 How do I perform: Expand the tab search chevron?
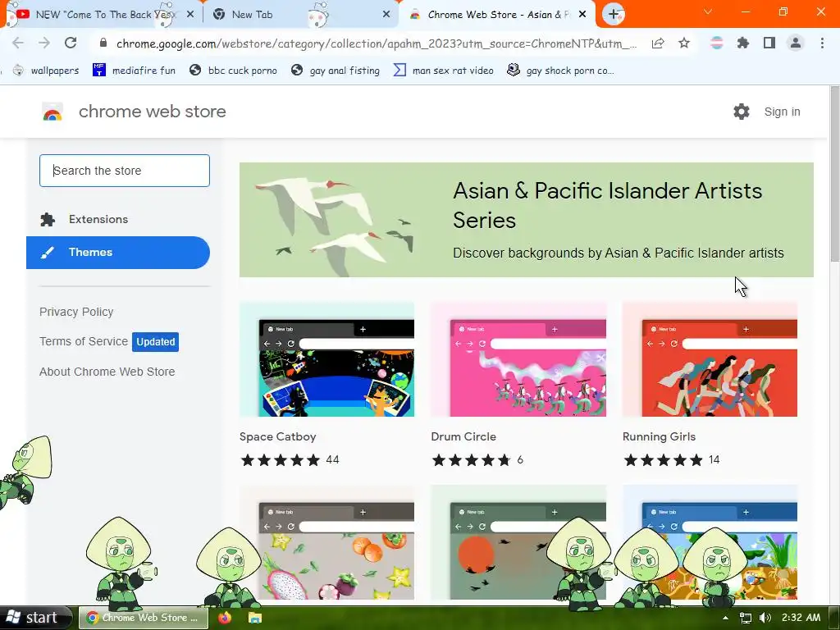coord(708,11)
